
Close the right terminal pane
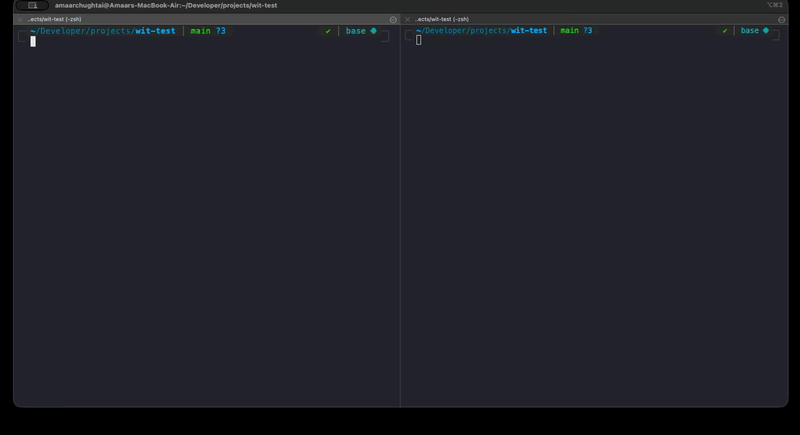pyautogui.click(x=407, y=19)
